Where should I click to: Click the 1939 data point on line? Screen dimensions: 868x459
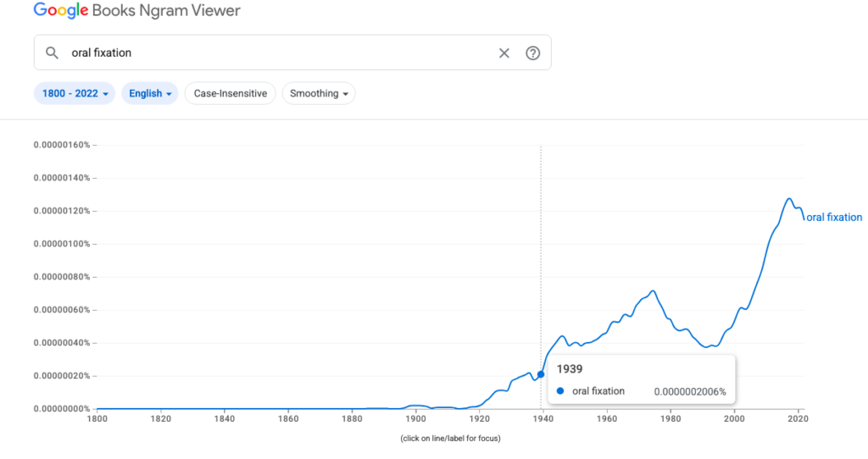pyautogui.click(x=541, y=374)
